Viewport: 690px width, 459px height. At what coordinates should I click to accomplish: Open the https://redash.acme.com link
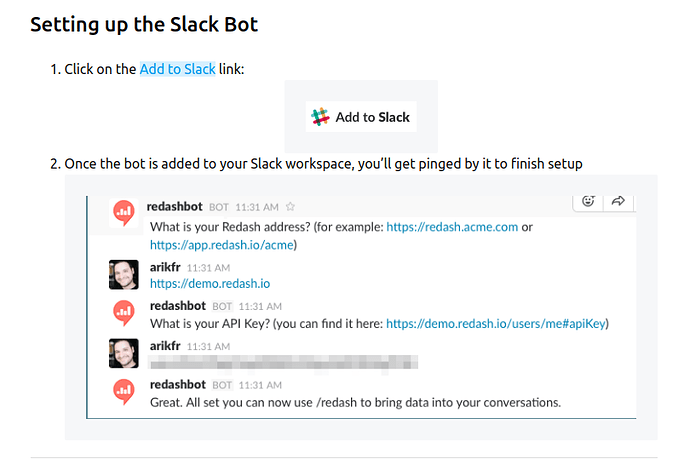(x=452, y=227)
